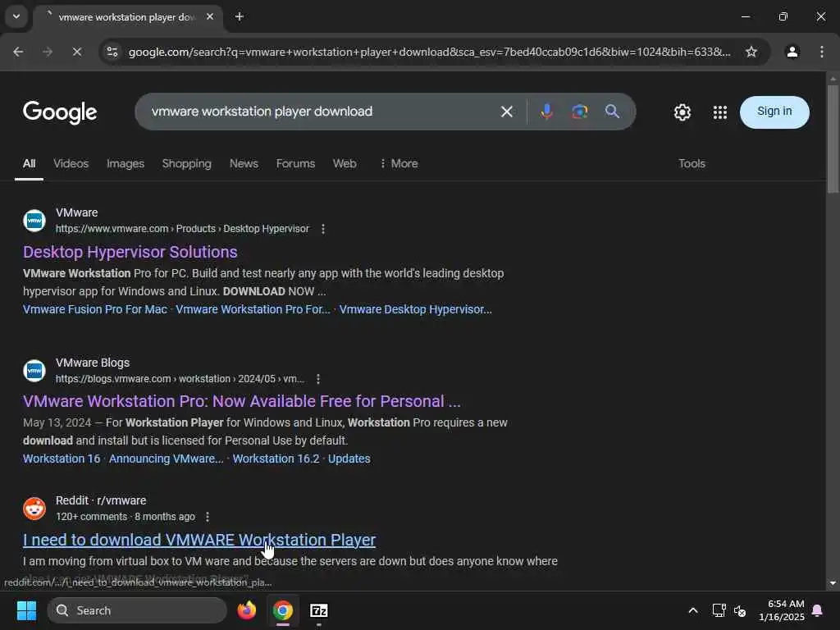Click the network tray icon
Image resolution: width=840 pixels, height=630 pixels.
pyautogui.click(x=719, y=610)
